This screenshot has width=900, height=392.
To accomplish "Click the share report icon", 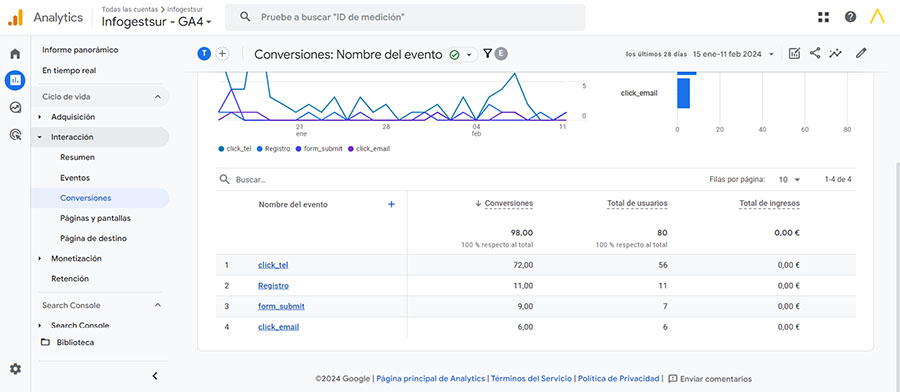I will coord(815,53).
